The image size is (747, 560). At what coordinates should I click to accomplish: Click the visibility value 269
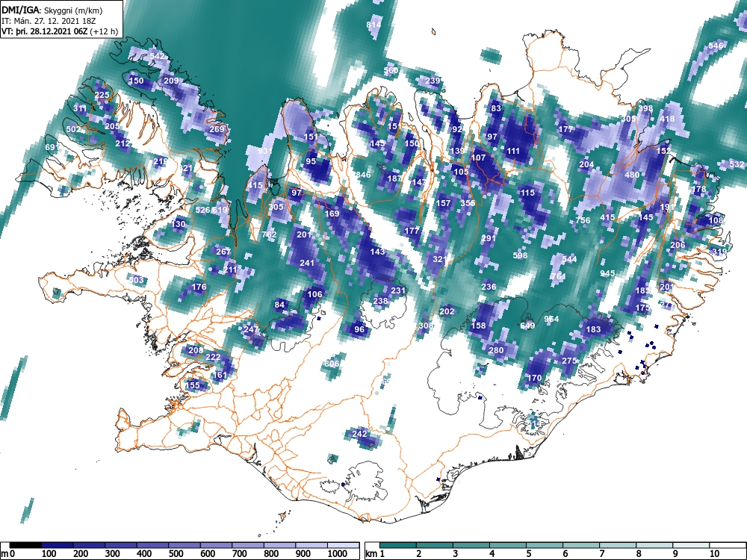point(217,129)
